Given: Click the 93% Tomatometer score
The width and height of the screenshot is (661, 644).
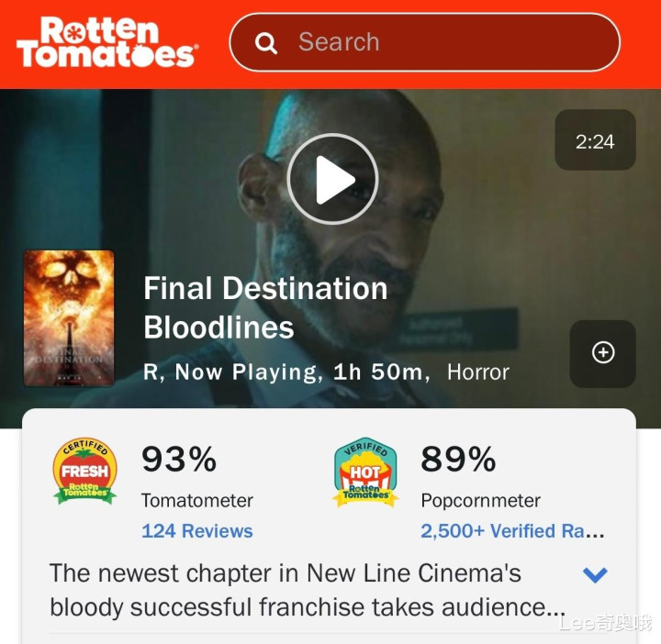Looking at the screenshot, I should pyautogui.click(x=179, y=459).
